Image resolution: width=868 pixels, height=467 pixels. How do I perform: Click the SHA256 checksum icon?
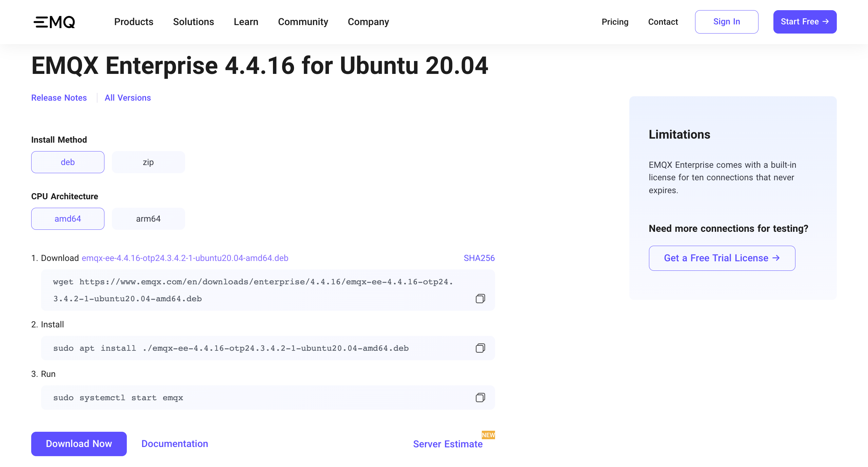coord(479,258)
